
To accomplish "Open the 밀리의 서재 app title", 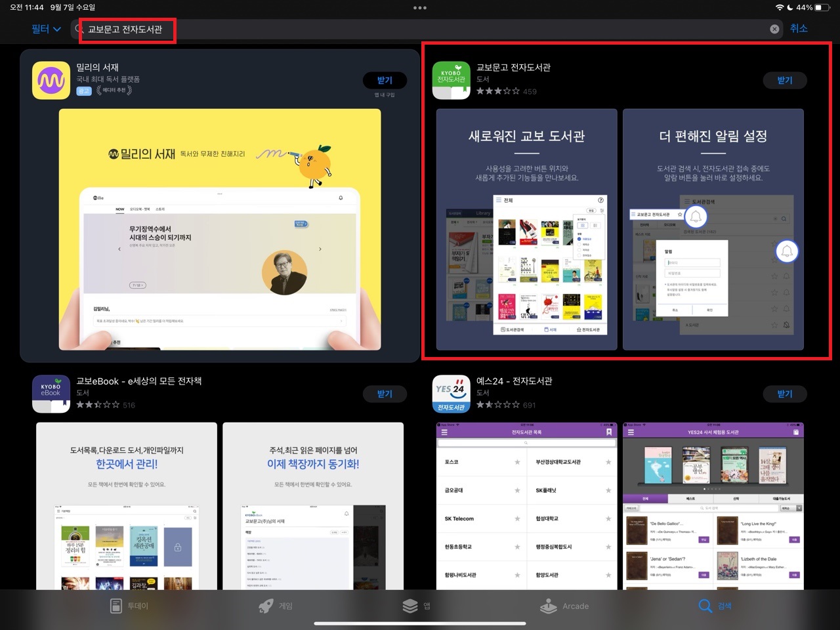I will pos(97,68).
